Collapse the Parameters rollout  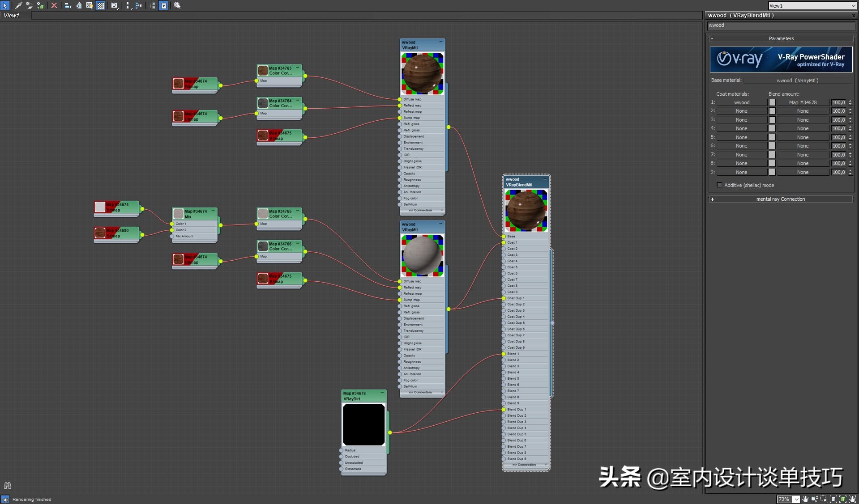click(x=713, y=38)
